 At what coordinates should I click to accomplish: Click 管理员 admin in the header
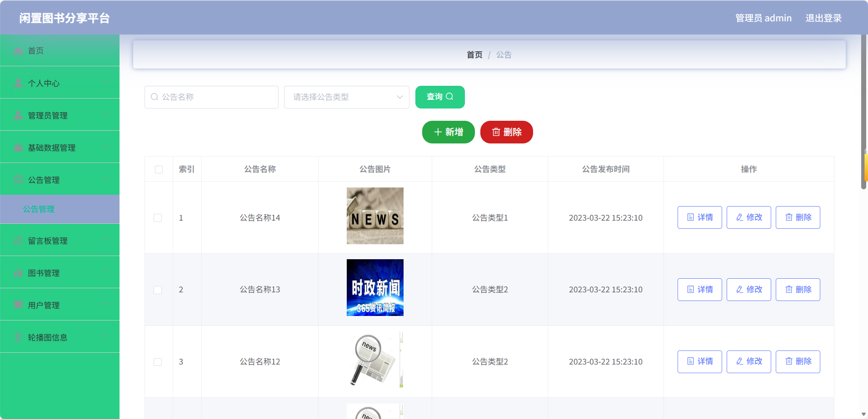point(763,18)
